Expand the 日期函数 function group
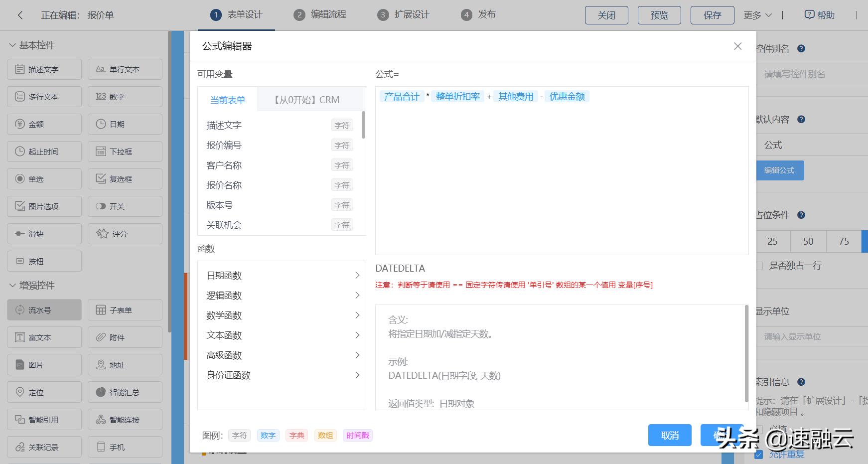The image size is (868, 464). (282, 275)
